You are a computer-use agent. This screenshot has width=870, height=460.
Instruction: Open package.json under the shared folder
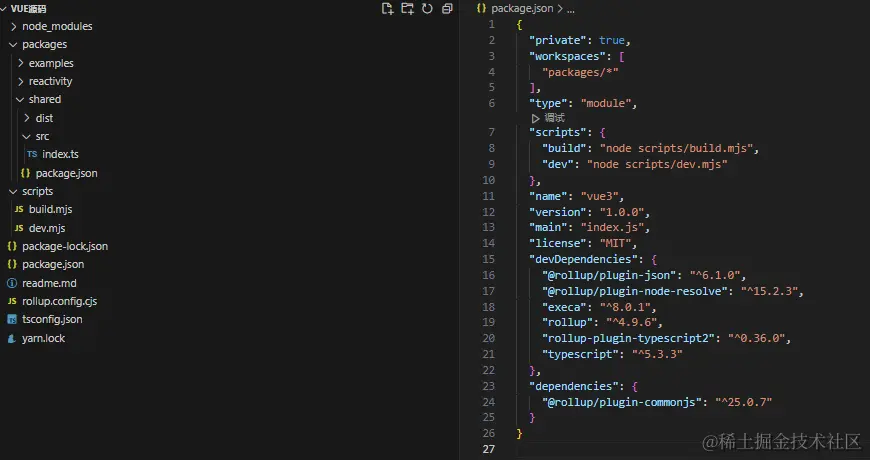tap(67, 173)
